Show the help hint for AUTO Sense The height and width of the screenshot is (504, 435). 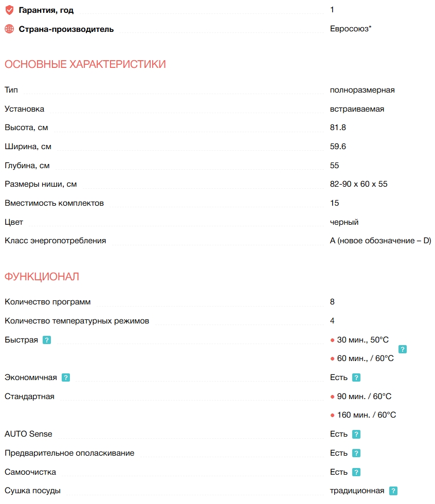pos(356,434)
